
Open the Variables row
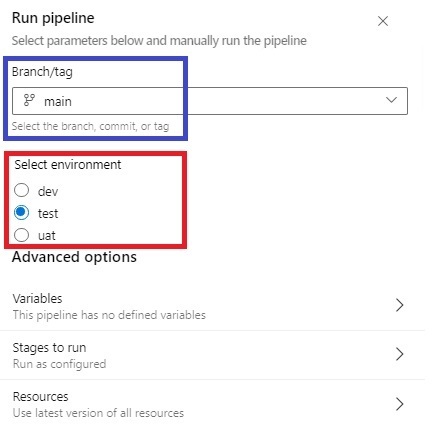pos(212,306)
